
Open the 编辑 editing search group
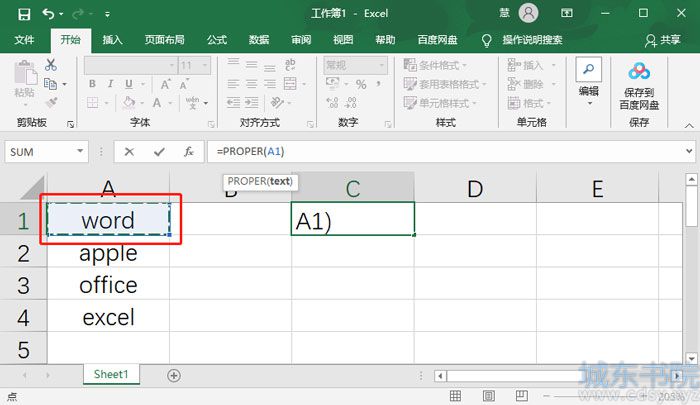[x=588, y=81]
